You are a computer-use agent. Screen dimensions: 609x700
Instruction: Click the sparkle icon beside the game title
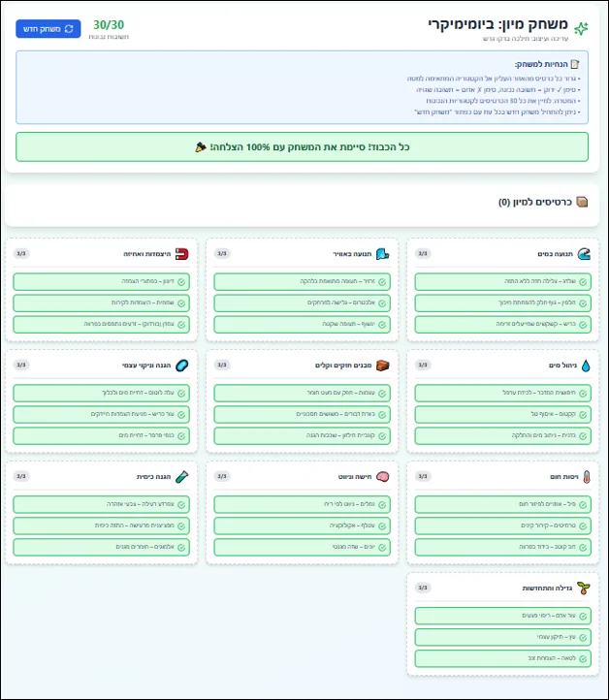click(x=581, y=29)
